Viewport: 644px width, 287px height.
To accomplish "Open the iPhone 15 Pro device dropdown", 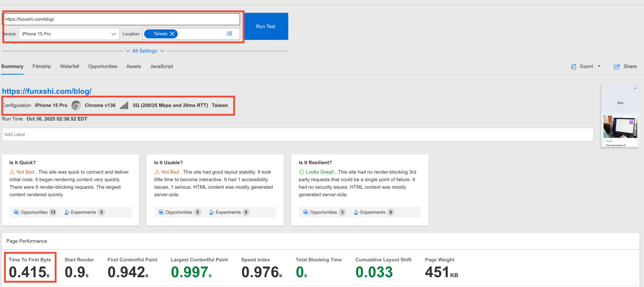I will click(69, 34).
